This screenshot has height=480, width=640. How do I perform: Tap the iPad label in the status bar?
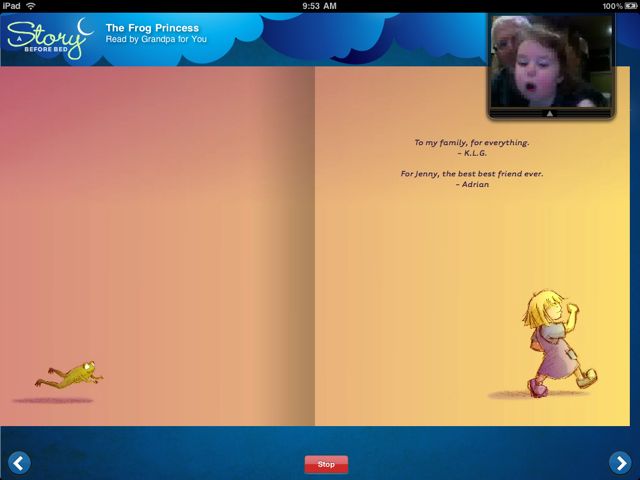[11, 6]
